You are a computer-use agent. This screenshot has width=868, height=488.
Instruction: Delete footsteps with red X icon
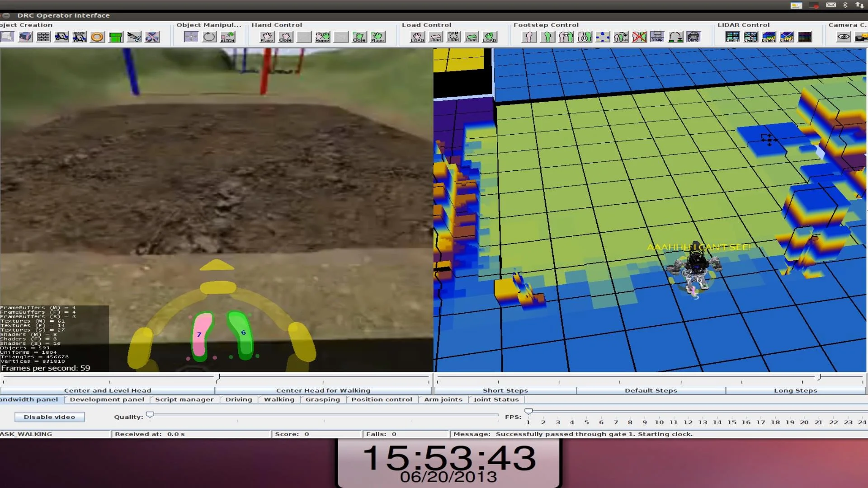coord(639,37)
